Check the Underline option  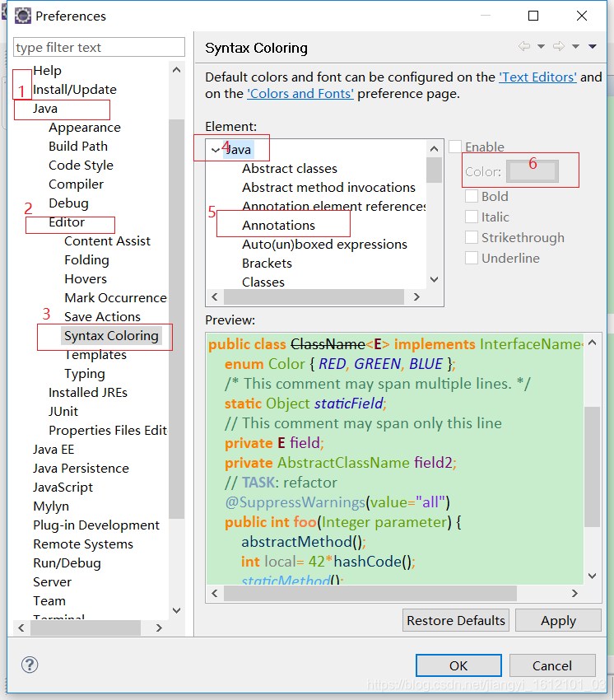[472, 258]
